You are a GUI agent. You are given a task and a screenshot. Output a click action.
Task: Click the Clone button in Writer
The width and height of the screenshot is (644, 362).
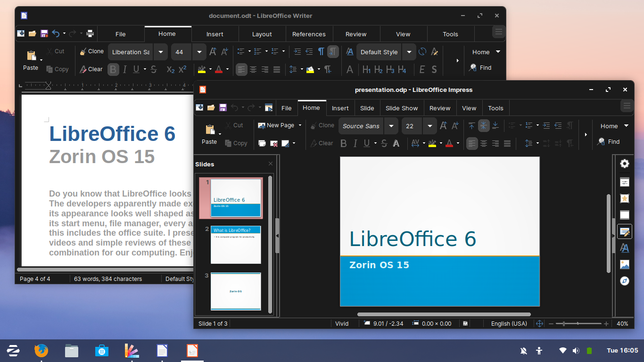(x=91, y=51)
